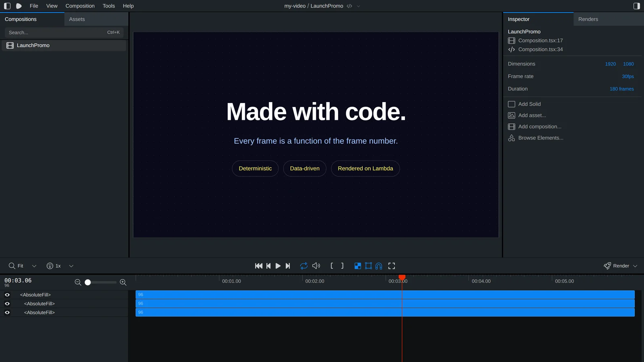Open the source code icon beside LaunchPromo title
The height and width of the screenshot is (362, 644).
click(x=349, y=6)
